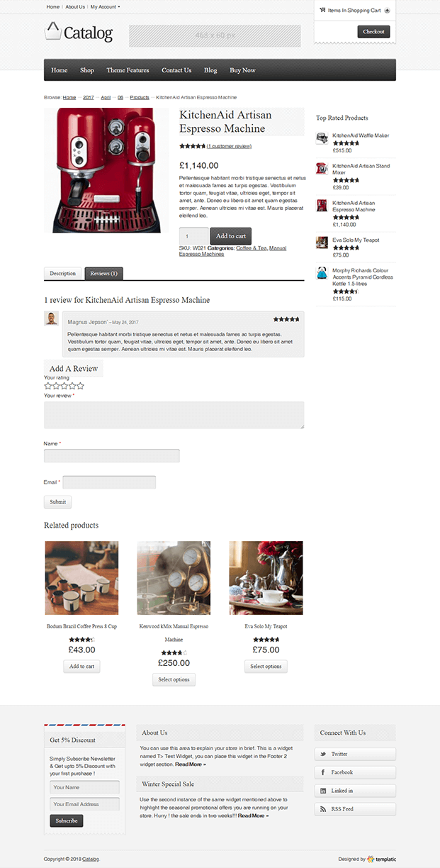Click the Catalog shopping bag logo icon
This screenshot has height=868, width=440.
(52, 31)
